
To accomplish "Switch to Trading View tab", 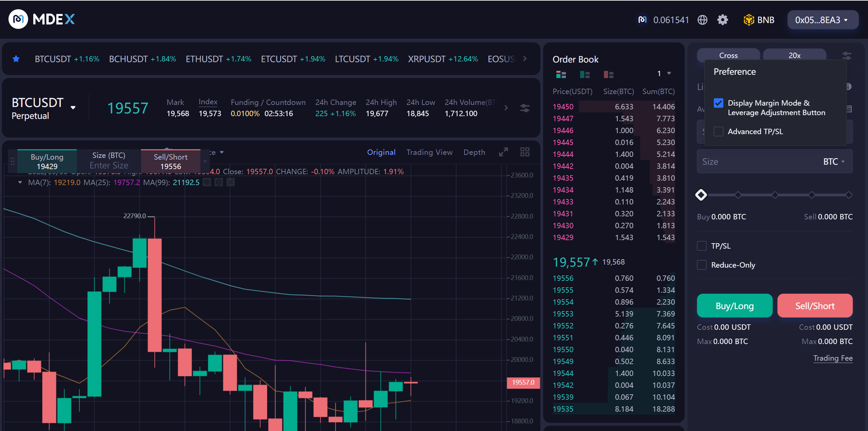I will click(x=429, y=152).
